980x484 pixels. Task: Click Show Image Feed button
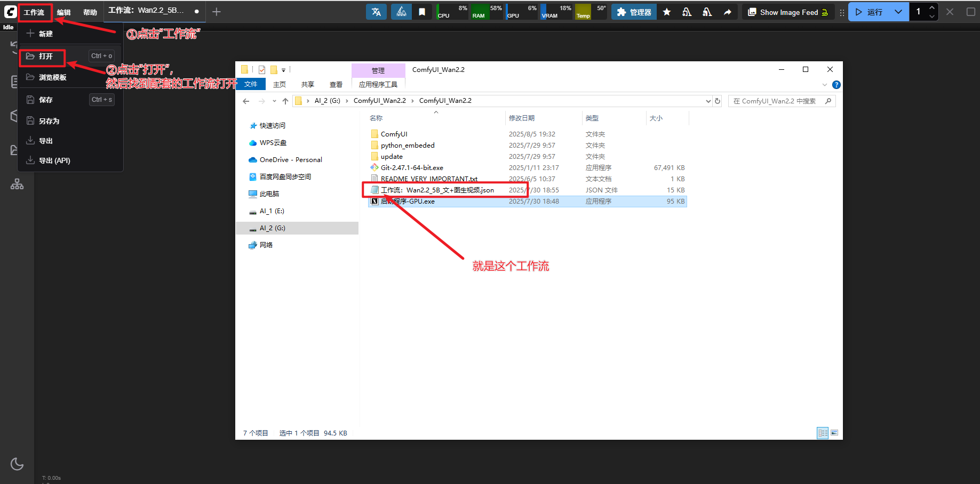787,12
